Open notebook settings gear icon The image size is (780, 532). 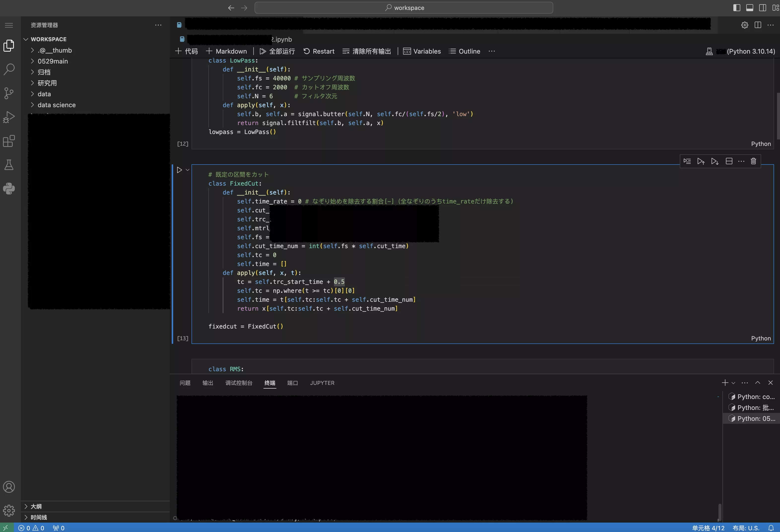coord(745,25)
